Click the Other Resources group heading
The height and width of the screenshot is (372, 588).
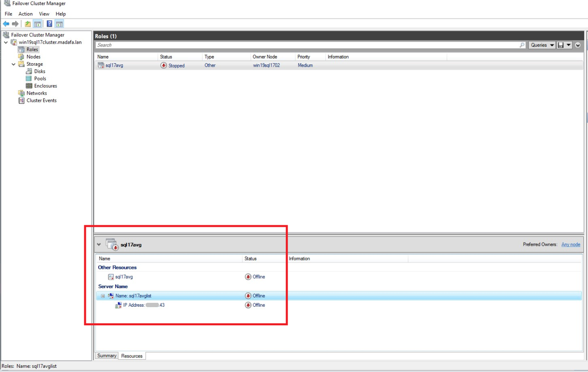pyautogui.click(x=117, y=267)
